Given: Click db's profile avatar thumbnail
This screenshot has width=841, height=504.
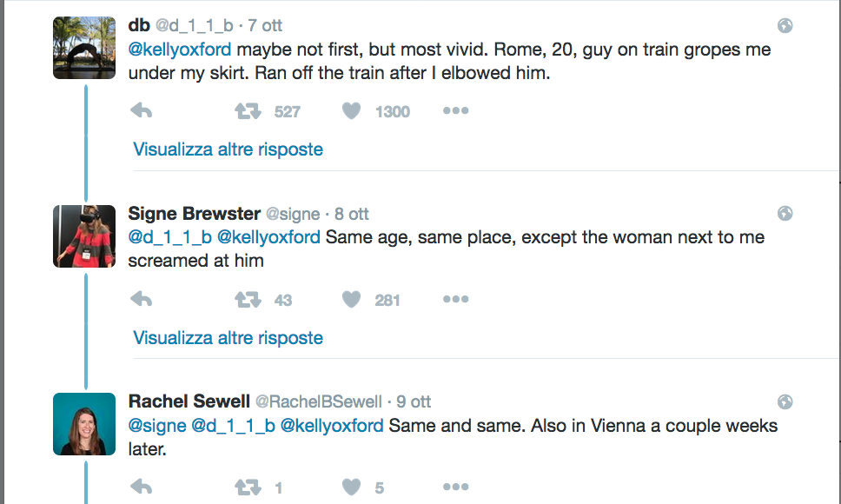Looking at the screenshot, I should pyautogui.click(x=84, y=48).
